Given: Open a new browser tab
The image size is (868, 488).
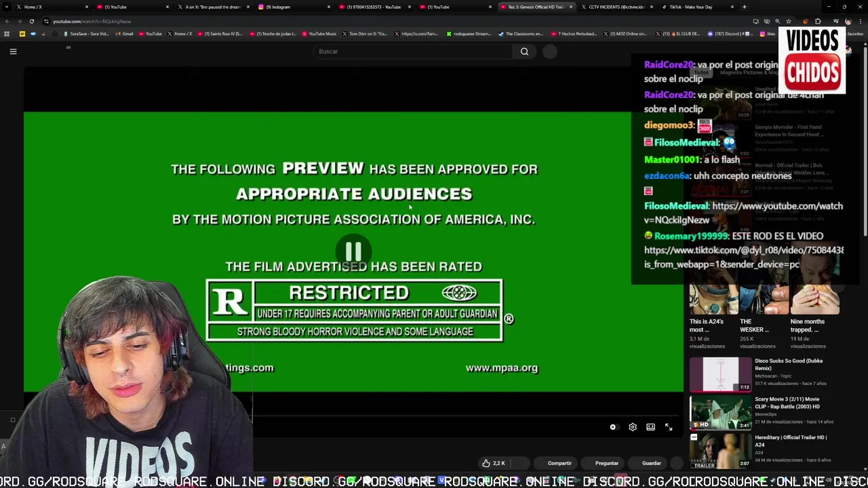Looking at the screenshot, I should pyautogui.click(x=745, y=7).
